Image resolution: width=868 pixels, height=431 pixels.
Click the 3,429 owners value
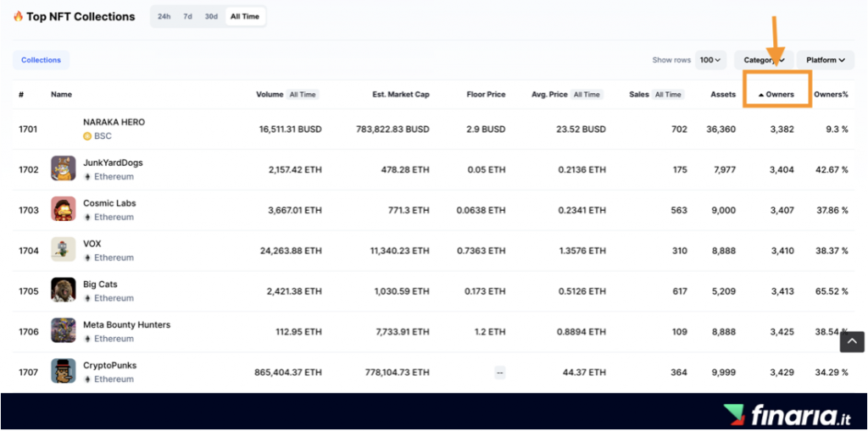[781, 373]
